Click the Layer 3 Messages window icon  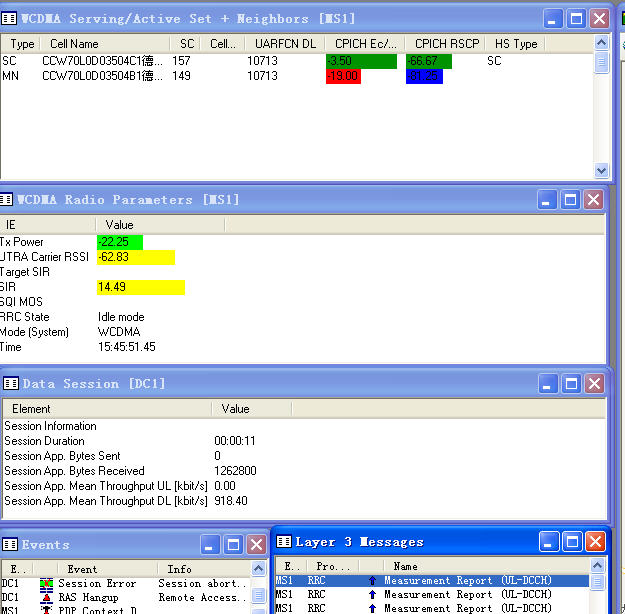click(284, 541)
